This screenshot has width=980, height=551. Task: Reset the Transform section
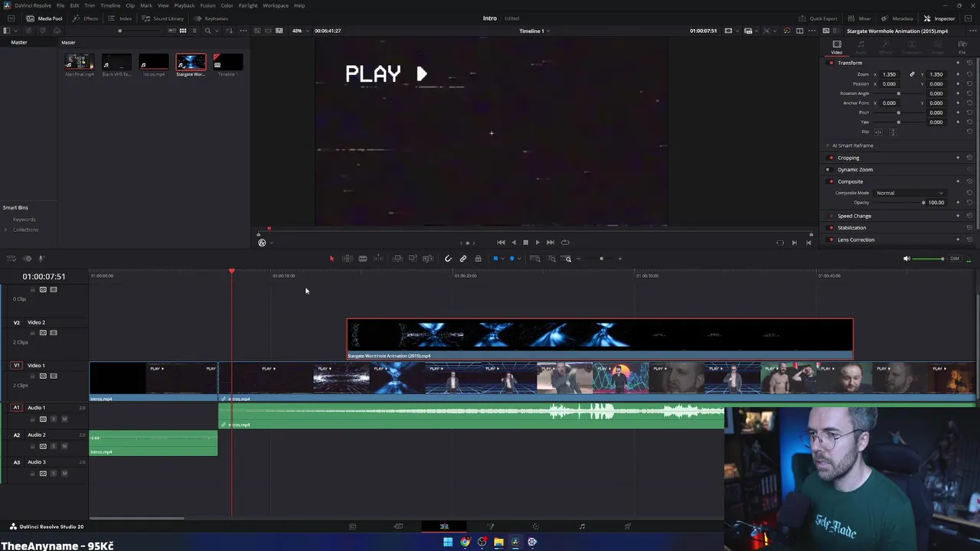[x=969, y=63]
